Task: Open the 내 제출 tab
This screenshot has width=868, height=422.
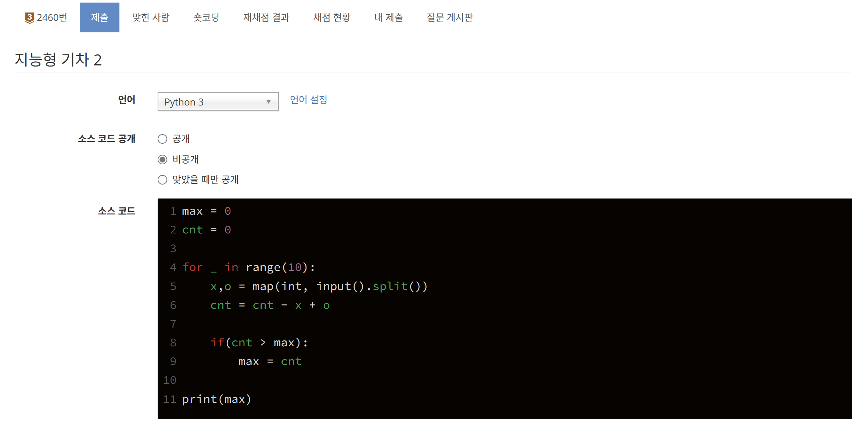Action: 388,18
